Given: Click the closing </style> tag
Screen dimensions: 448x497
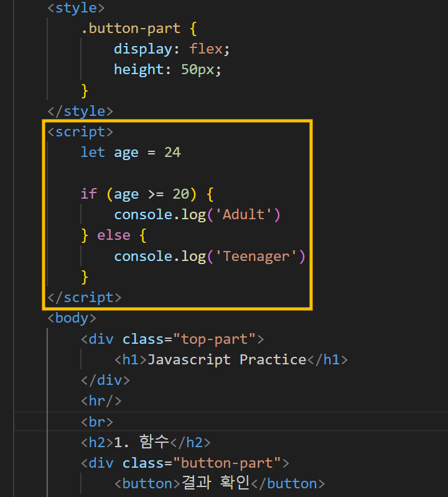Looking at the screenshot, I should point(80,111).
